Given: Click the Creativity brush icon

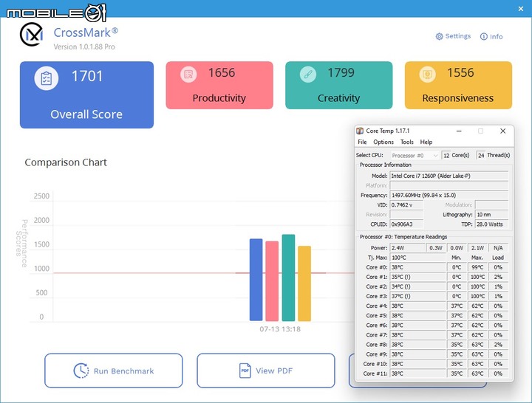Looking at the screenshot, I should tap(307, 74).
